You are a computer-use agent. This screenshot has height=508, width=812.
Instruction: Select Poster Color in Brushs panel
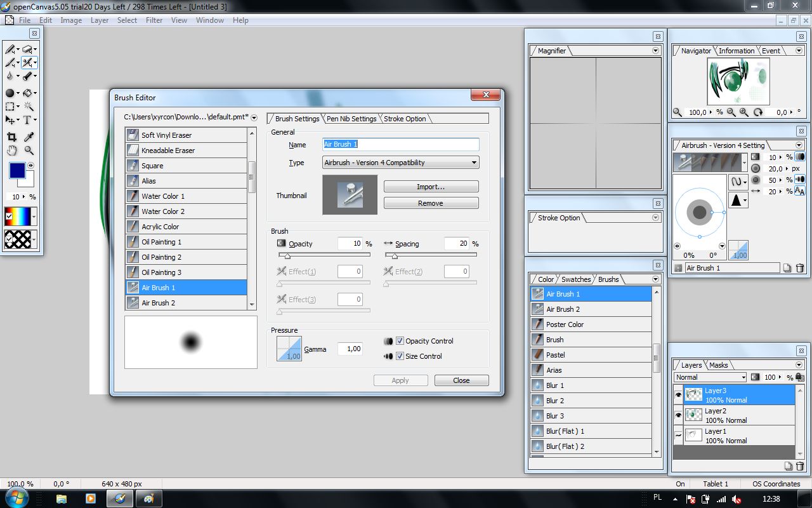click(x=591, y=324)
